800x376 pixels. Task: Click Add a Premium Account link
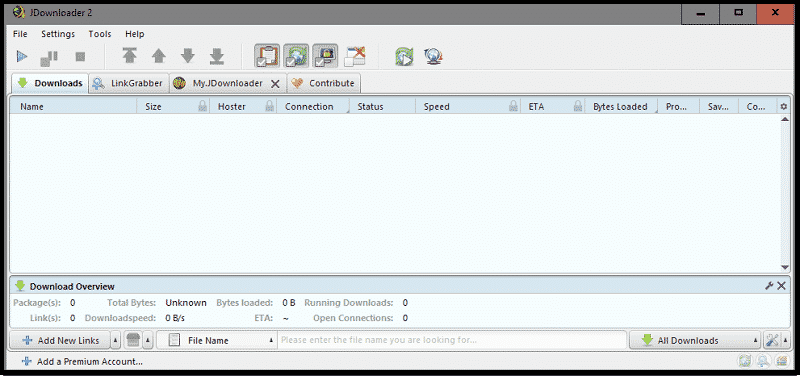tap(82, 362)
